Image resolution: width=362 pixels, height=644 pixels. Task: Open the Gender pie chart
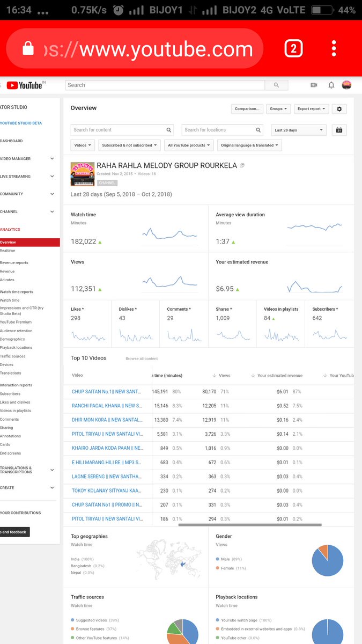328,560
